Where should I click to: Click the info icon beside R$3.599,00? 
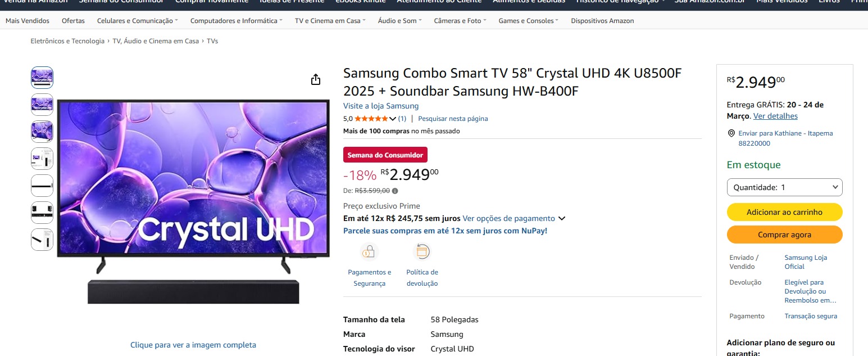coord(395,191)
